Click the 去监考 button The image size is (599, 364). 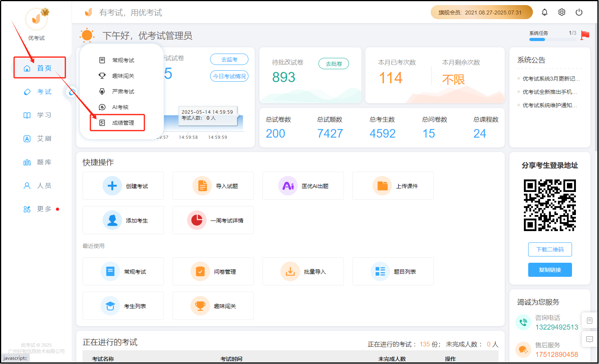point(229,59)
